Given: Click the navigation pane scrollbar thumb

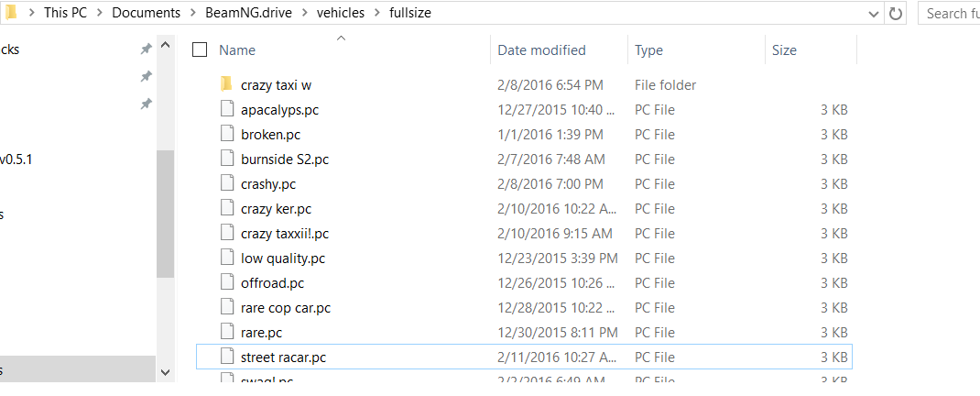Looking at the screenshot, I should (165, 214).
